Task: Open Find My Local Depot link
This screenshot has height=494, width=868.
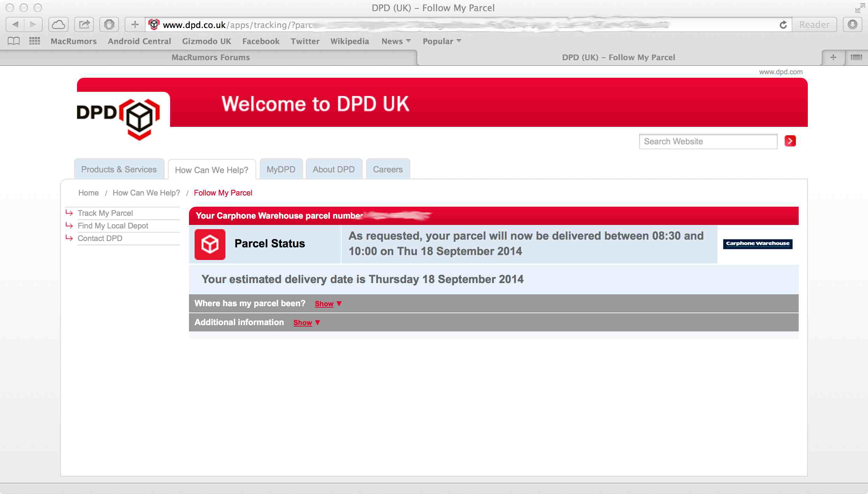Action: 113,226
